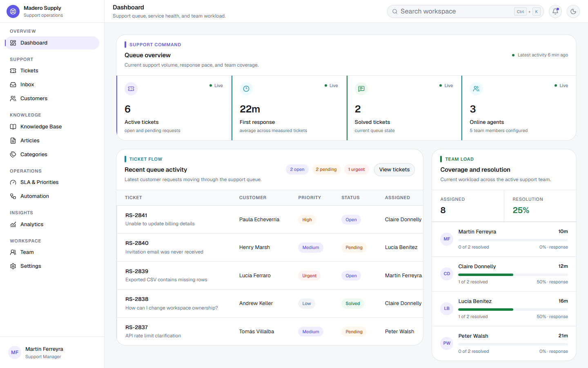Click the PRIORITY column header
The image size is (588, 368).
[310, 198]
